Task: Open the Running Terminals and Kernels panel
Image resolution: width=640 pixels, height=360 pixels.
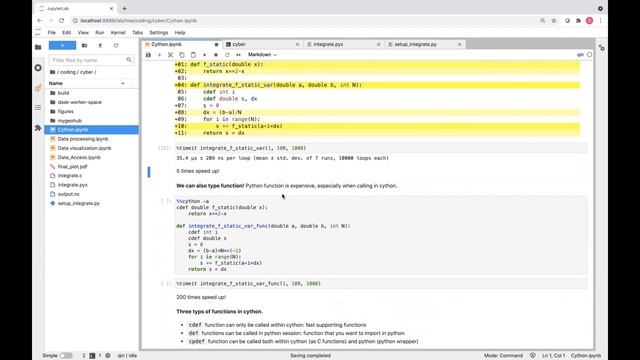Action: [x=38, y=67]
